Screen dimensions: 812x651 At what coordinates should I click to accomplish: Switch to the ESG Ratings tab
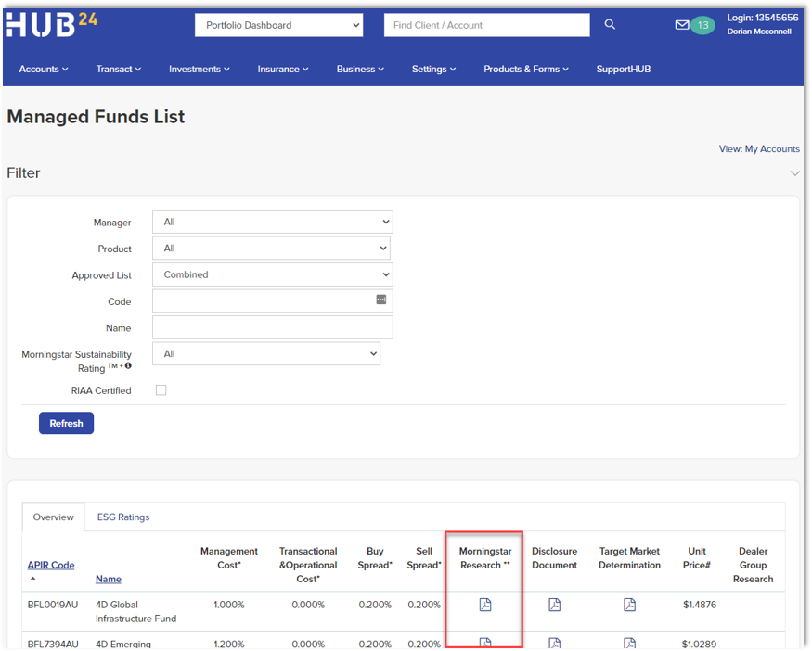123,517
